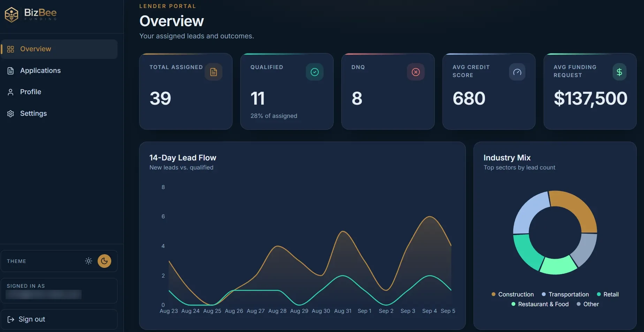Screen dimensions: 644x332
Task: Click the Aug 31 axis label
Action: pos(343,311)
